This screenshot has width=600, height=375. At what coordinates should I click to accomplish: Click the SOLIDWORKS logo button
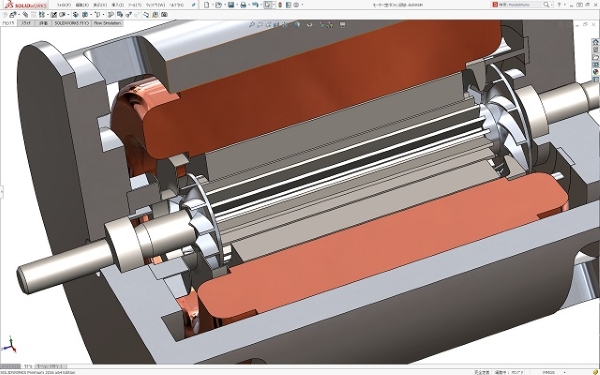coord(26,5)
